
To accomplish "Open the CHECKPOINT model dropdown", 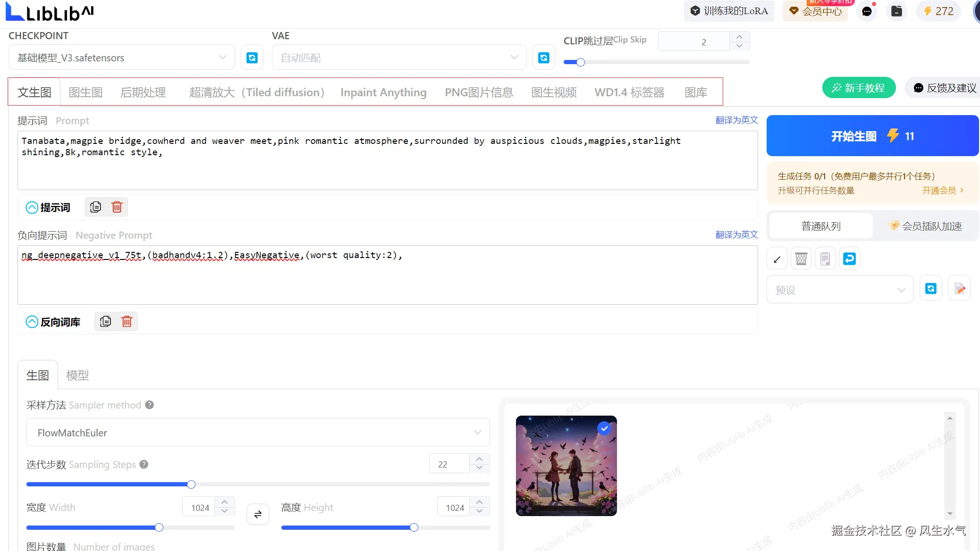I will tap(121, 58).
